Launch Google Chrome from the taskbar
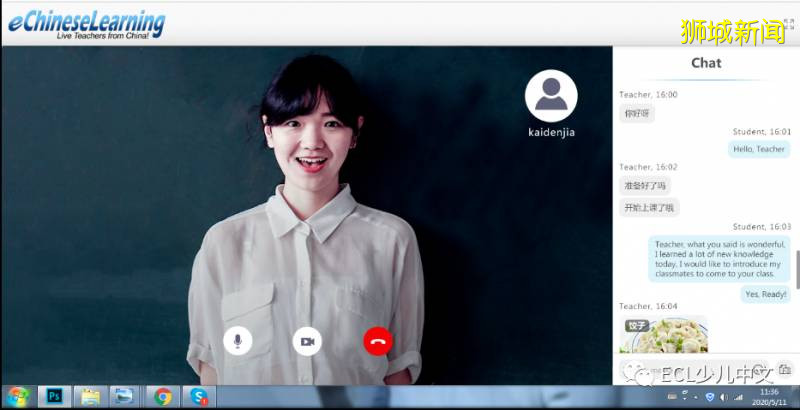The image size is (800, 410). point(163,396)
